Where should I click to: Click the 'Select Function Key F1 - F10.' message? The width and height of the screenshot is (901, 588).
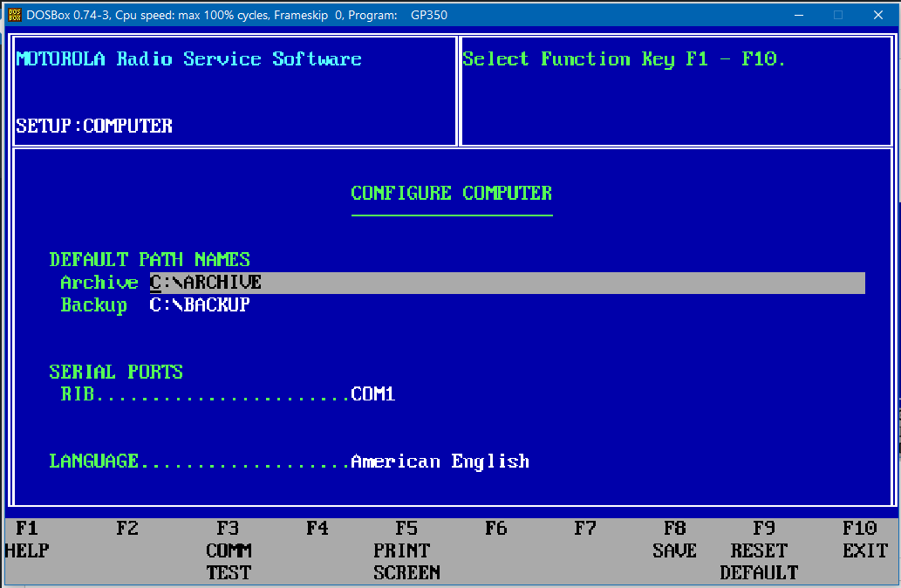(624, 59)
